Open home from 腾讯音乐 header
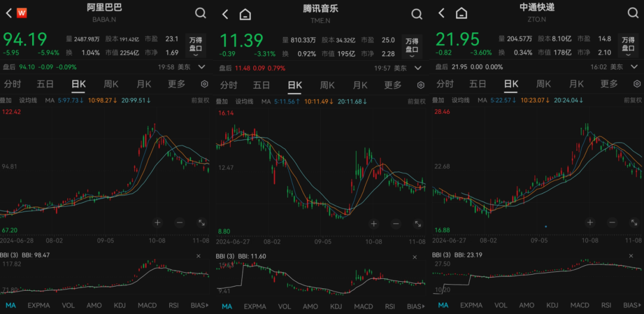The height and width of the screenshot is (314, 644). click(x=245, y=14)
